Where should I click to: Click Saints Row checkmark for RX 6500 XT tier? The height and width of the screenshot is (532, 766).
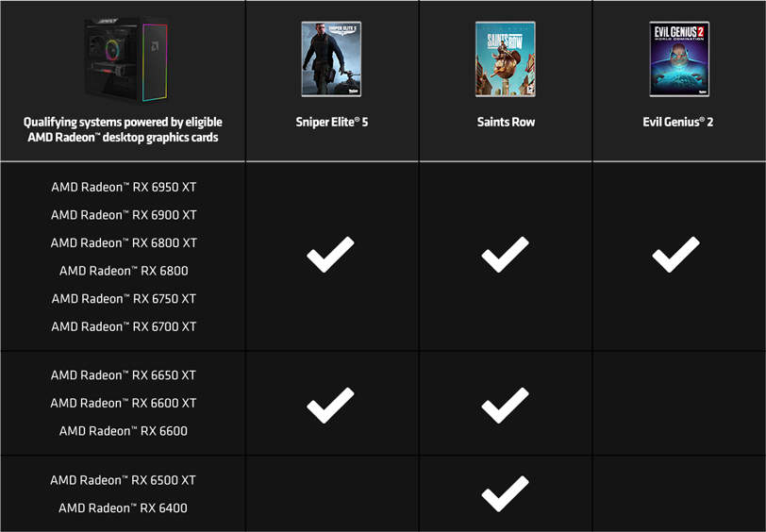point(505,494)
